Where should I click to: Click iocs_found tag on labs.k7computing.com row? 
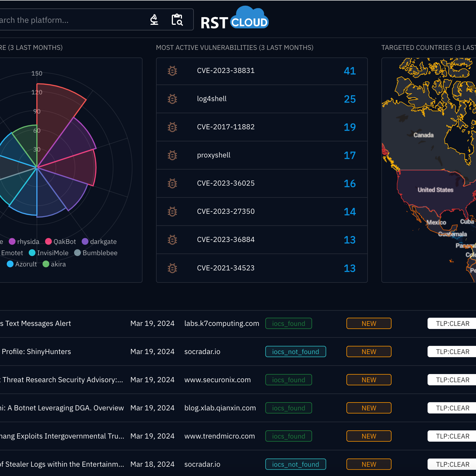(x=288, y=323)
